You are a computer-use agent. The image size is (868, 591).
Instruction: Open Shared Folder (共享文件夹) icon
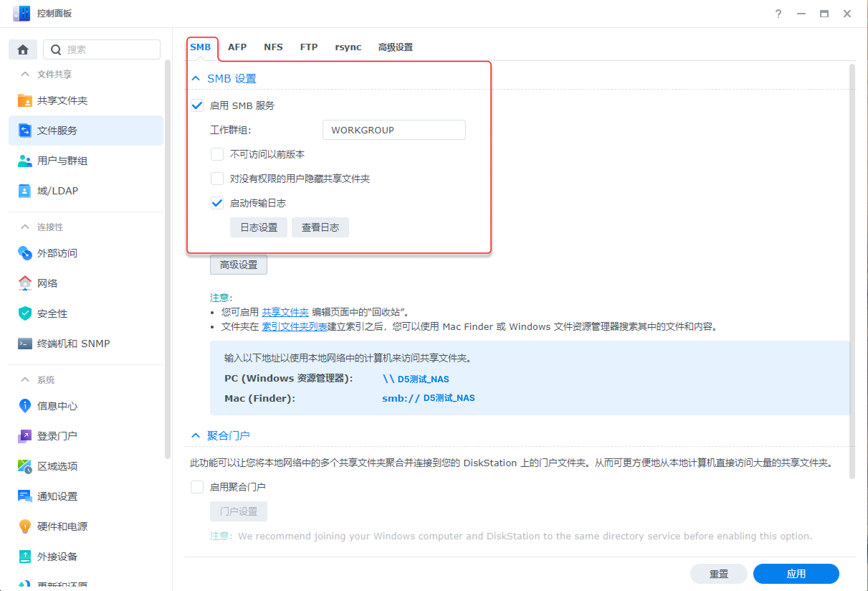25,100
